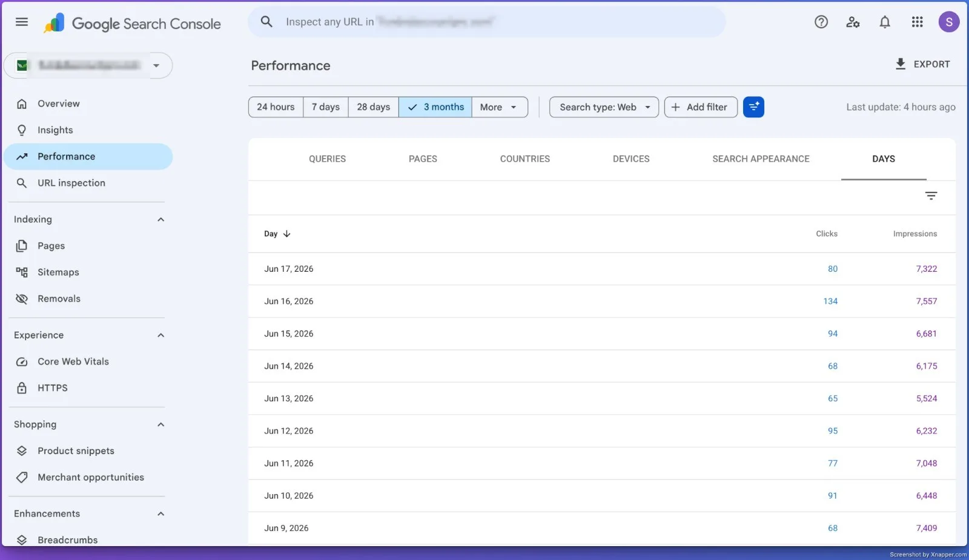Select the 3 months date range
This screenshot has width=969, height=560.
(435, 107)
